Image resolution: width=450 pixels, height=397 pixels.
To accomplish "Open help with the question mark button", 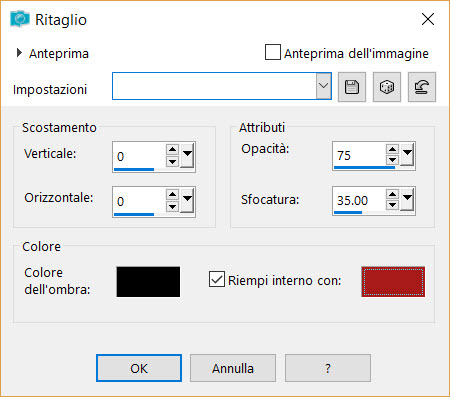I will click(x=328, y=368).
